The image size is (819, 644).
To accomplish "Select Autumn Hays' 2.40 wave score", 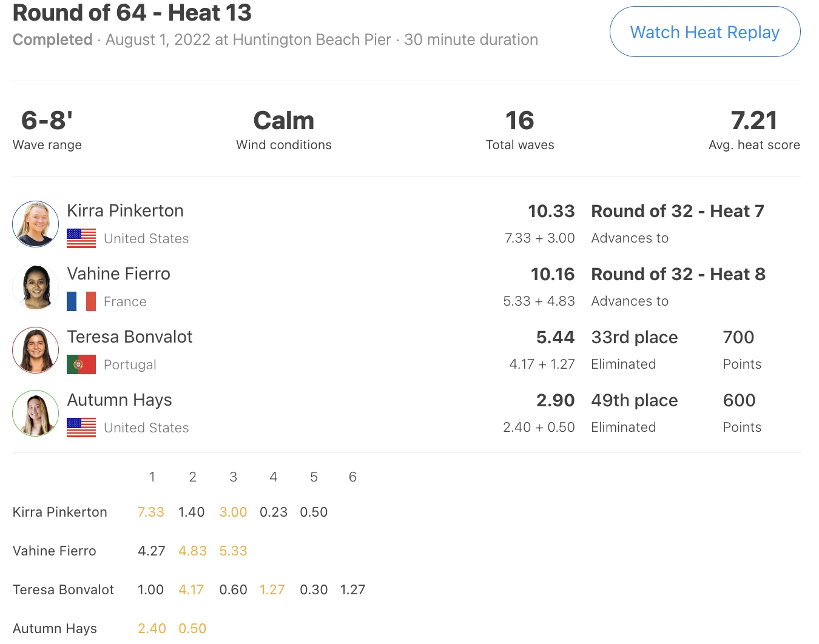I will coord(152,628).
